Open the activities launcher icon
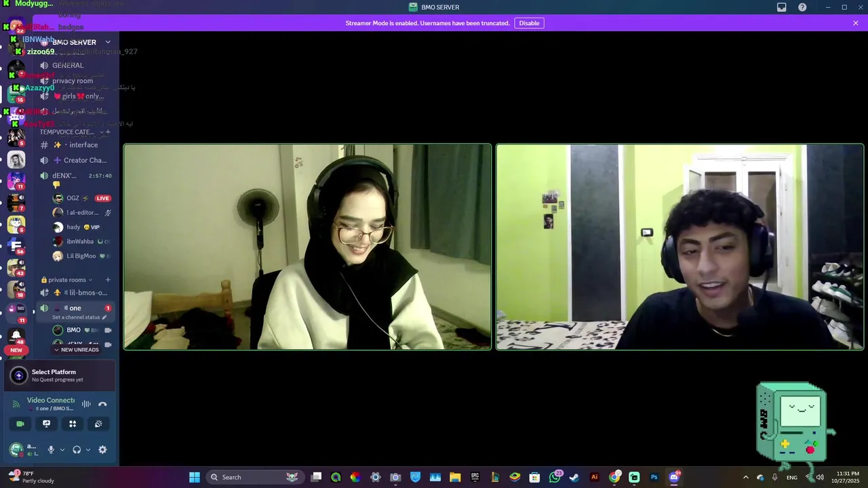This screenshot has height=488, width=868. pyautogui.click(x=73, y=424)
